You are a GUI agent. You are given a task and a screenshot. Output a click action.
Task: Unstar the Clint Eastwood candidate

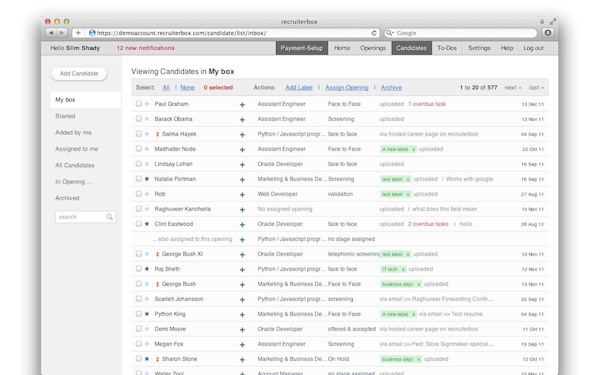point(147,224)
